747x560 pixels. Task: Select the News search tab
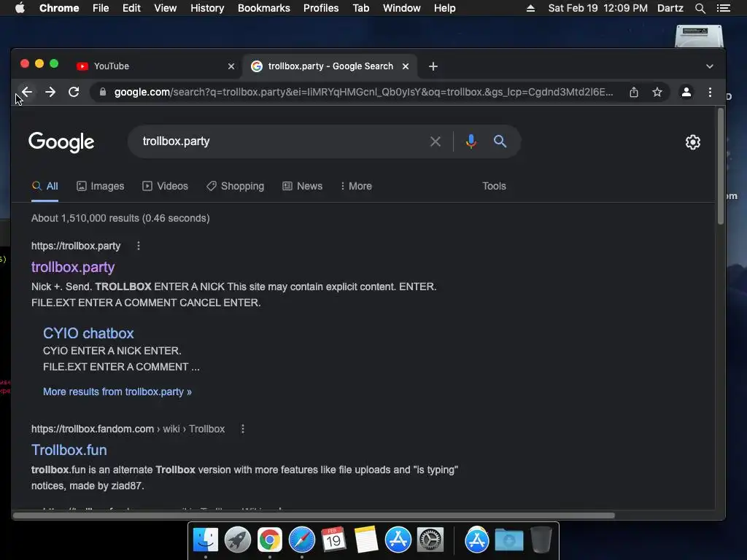pyautogui.click(x=303, y=186)
